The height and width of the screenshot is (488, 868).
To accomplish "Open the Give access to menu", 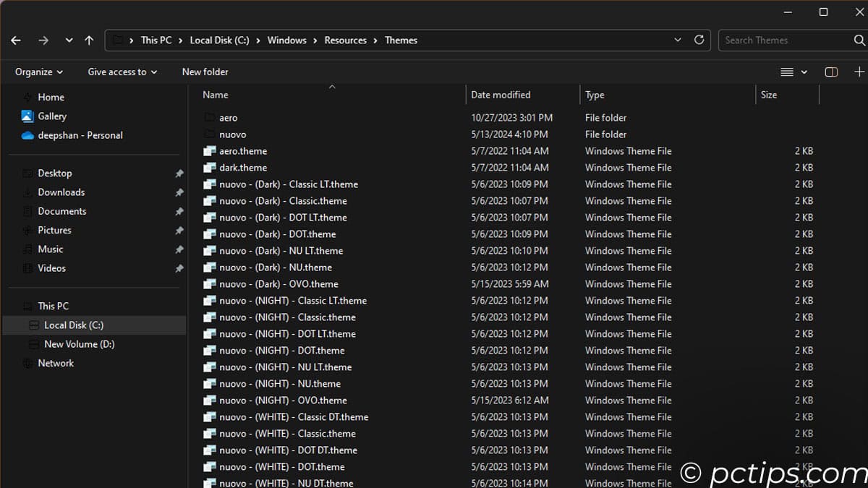I will pos(122,72).
